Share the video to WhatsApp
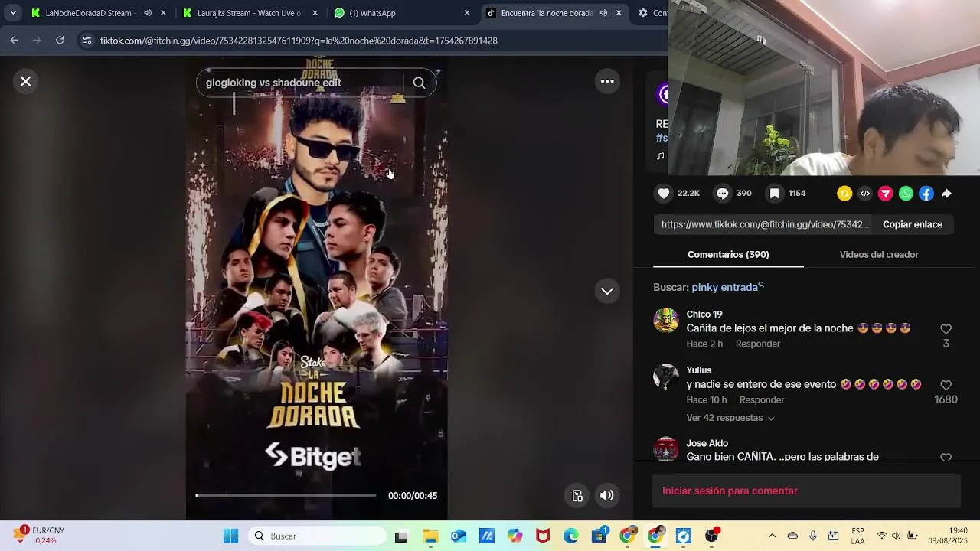This screenshot has width=980, height=551. (906, 194)
